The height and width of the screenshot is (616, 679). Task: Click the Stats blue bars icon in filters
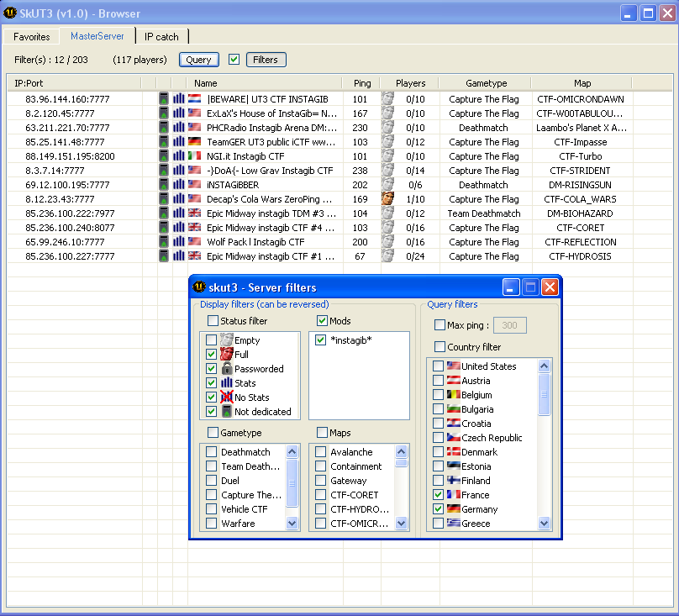[227, 382]
